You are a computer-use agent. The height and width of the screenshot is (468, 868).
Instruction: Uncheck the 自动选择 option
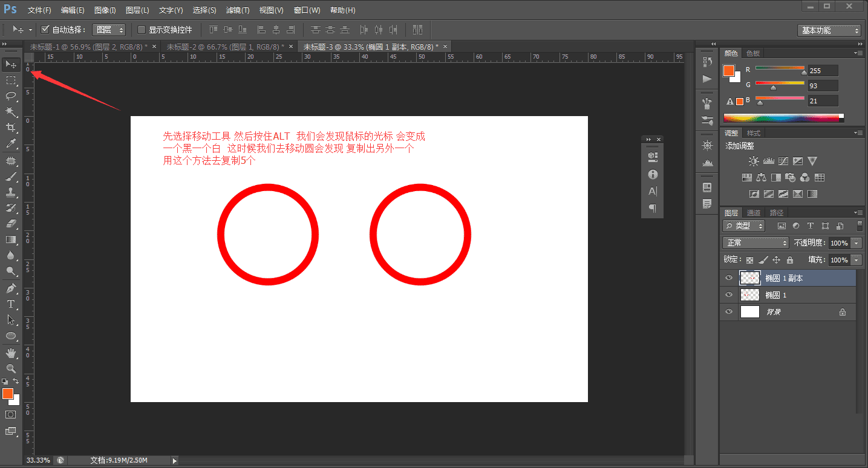[x=45, y=29]
